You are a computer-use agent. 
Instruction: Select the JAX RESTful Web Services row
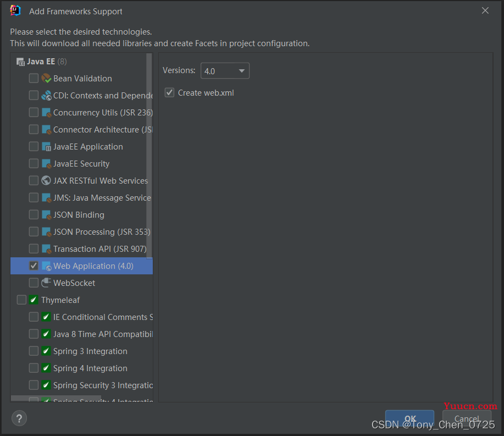click(82, 180)
